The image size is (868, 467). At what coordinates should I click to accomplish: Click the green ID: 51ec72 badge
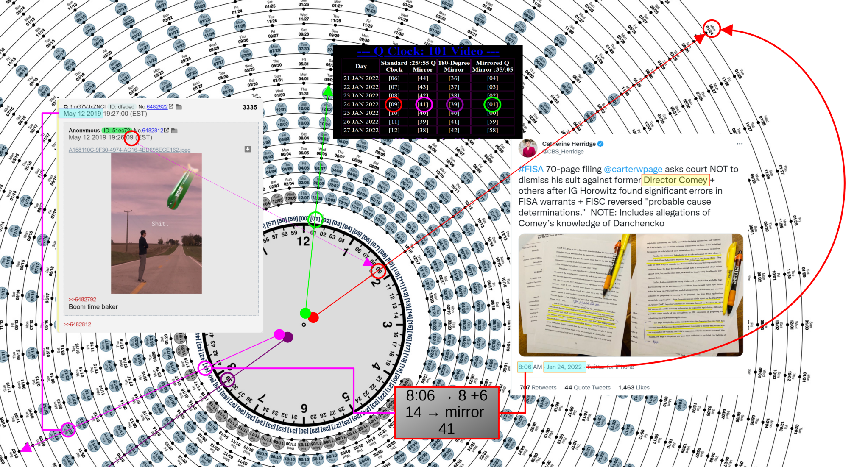point(116,131)
